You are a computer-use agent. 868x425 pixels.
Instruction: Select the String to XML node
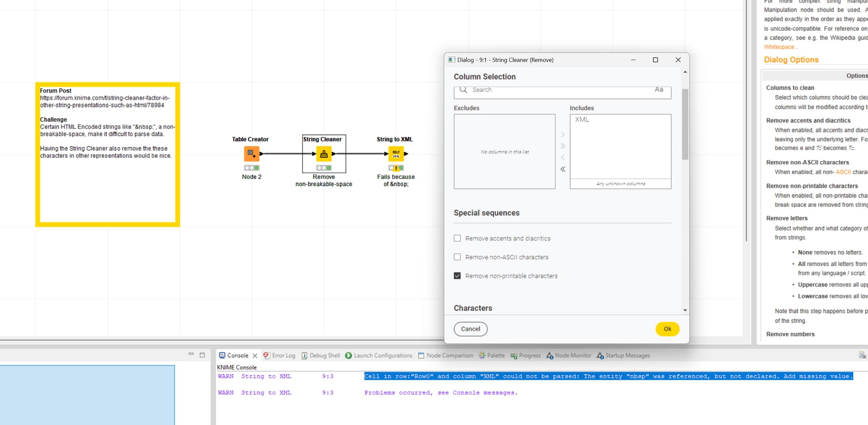(396, 154)
